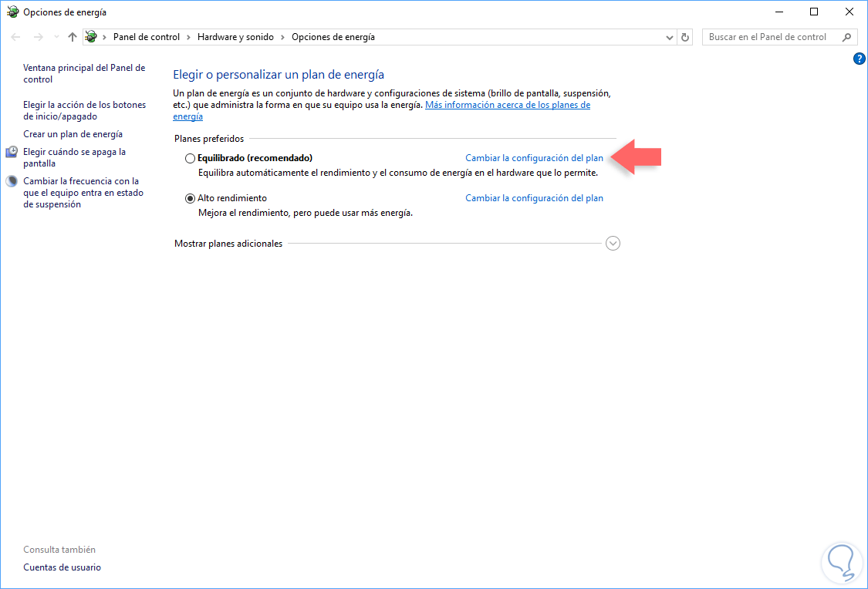The height and width of the screenshot is (589, 868).
Task: Click the clock-monitor icon beside pantalla link
Action: pyautogui.click(x=12, y=152)
